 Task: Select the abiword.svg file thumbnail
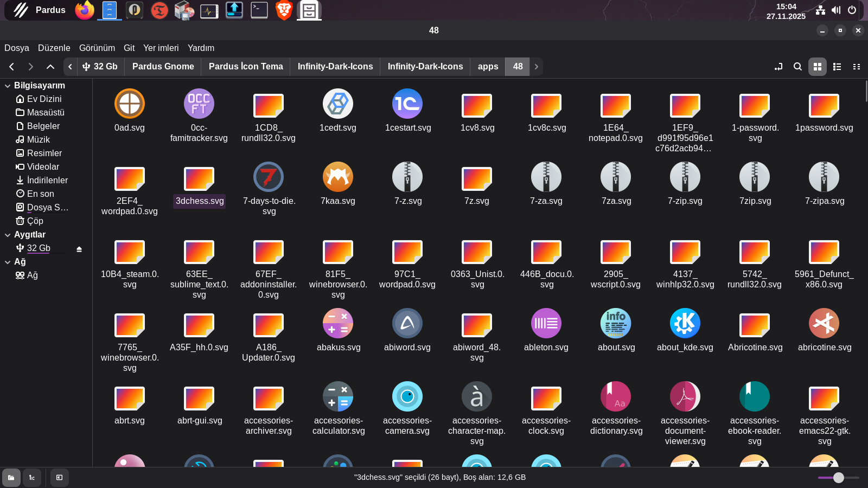[x=407, y=324]
